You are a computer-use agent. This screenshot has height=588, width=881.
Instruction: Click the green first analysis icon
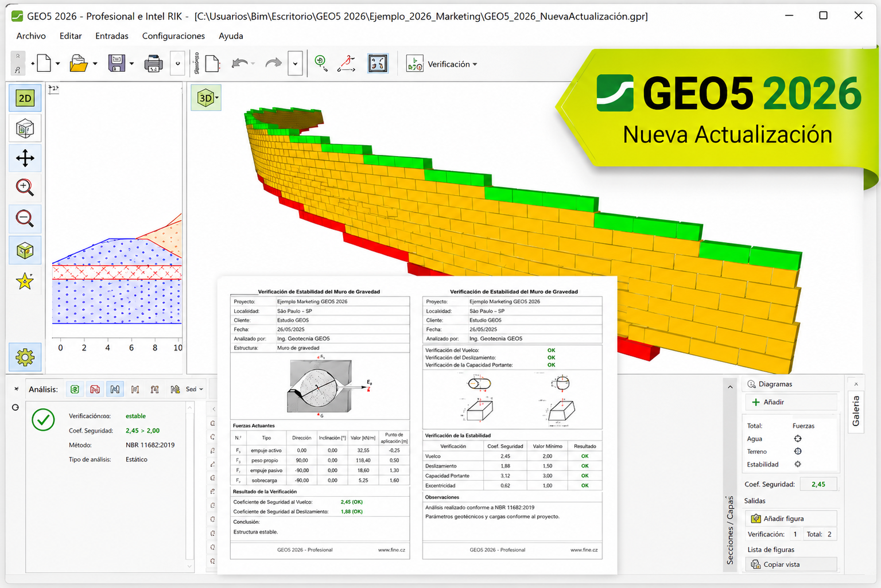coord(75,390)
